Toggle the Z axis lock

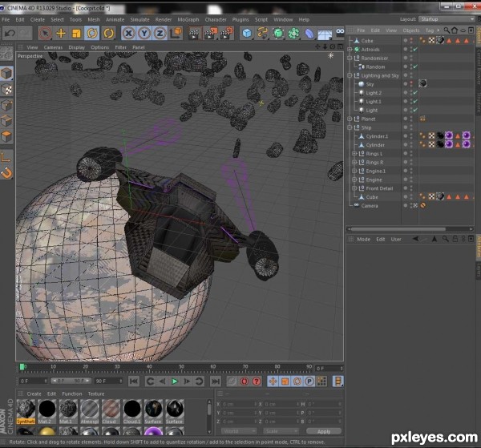click(160, 33)
